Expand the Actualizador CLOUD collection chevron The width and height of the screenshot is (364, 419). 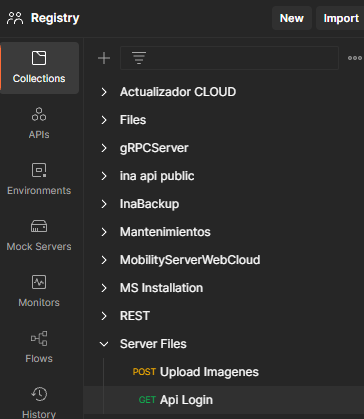pos(104,92)
